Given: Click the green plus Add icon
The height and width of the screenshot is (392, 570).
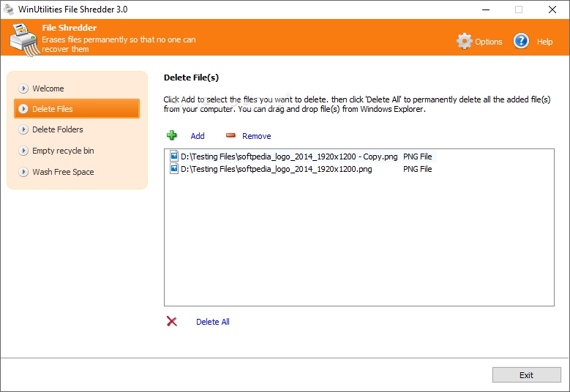Looking at the screenshot, I should pyautogui.click(x=171, y=135).
